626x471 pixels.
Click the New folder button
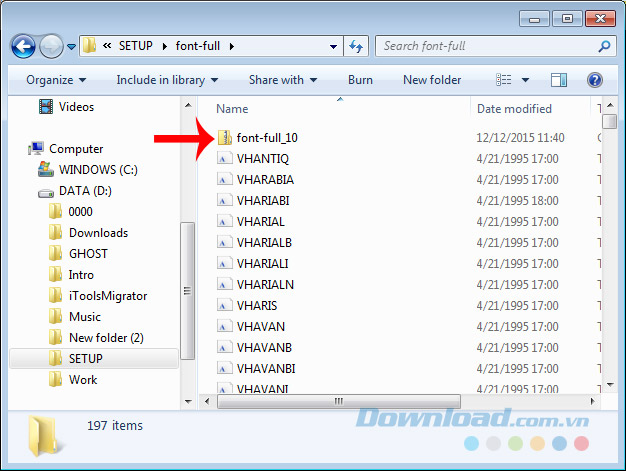click(432, 80)
